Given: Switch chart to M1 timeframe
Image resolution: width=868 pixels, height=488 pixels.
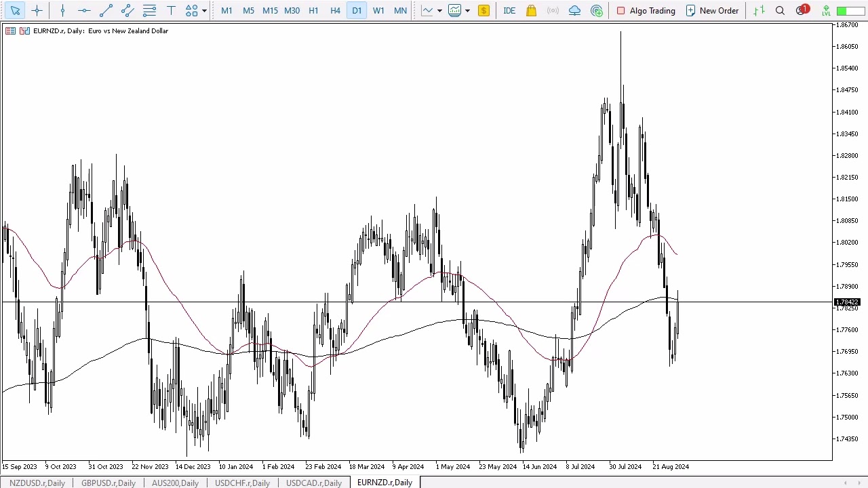Looking at the screenshot, I should click(x=226, y=10).
